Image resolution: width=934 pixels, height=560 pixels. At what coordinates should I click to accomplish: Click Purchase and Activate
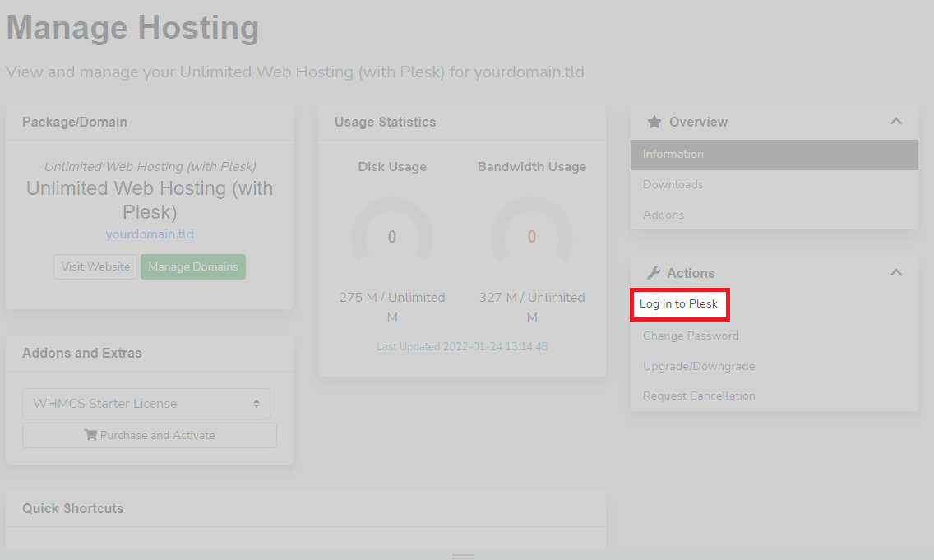point(149,434)
